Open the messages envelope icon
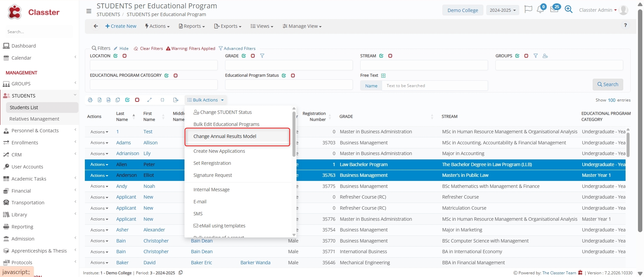The width and height of the screenshot is (644, 277). 554,10
